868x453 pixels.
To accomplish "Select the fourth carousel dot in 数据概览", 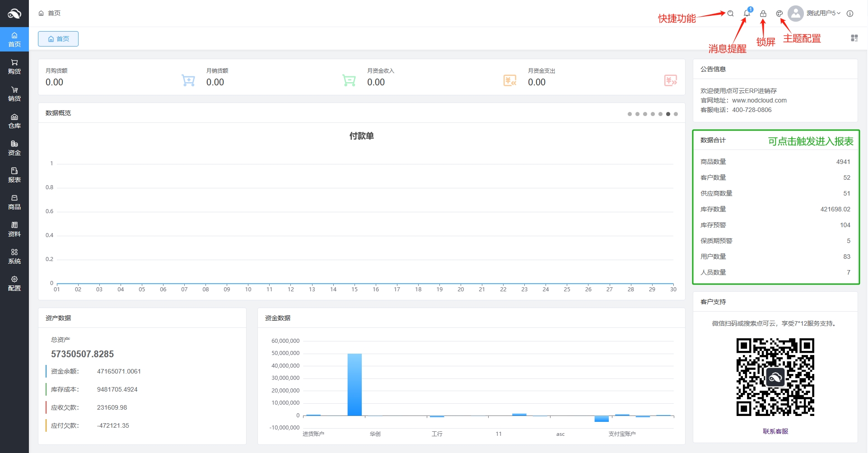I will coord(653,114).
